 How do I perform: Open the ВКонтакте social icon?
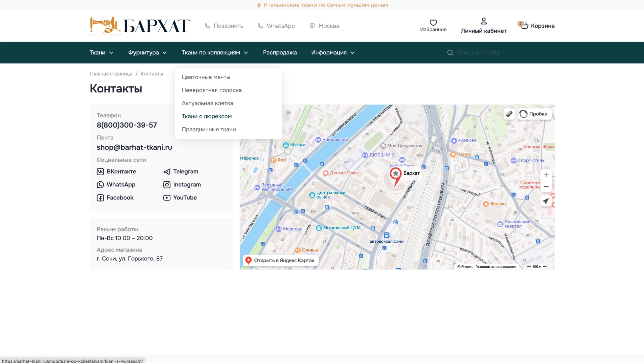[100, 172]
